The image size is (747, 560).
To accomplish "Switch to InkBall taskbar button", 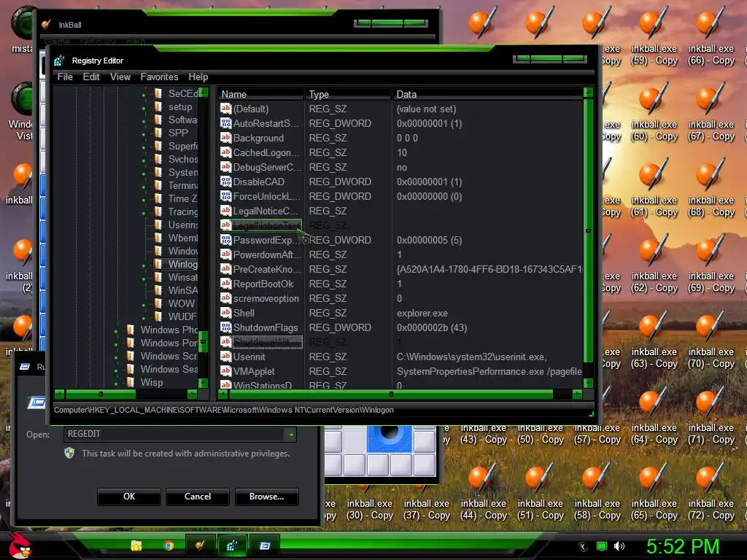I will coord(200,545).
